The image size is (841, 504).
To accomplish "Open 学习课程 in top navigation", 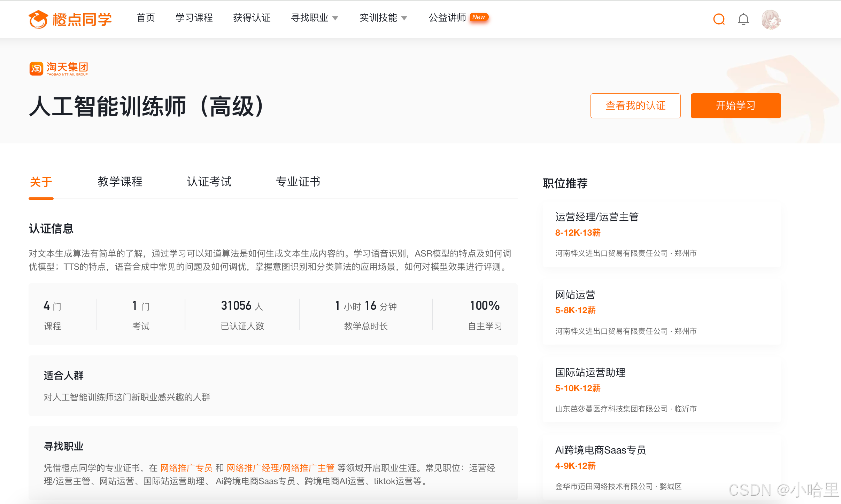I will coord(194,18).
